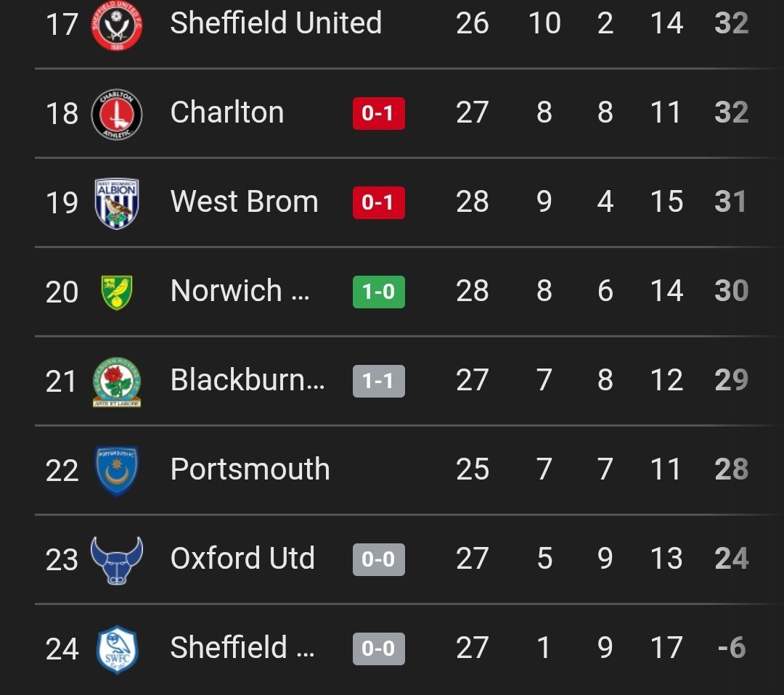Open Charlton's red 0-1 result badge

(378, 114)
